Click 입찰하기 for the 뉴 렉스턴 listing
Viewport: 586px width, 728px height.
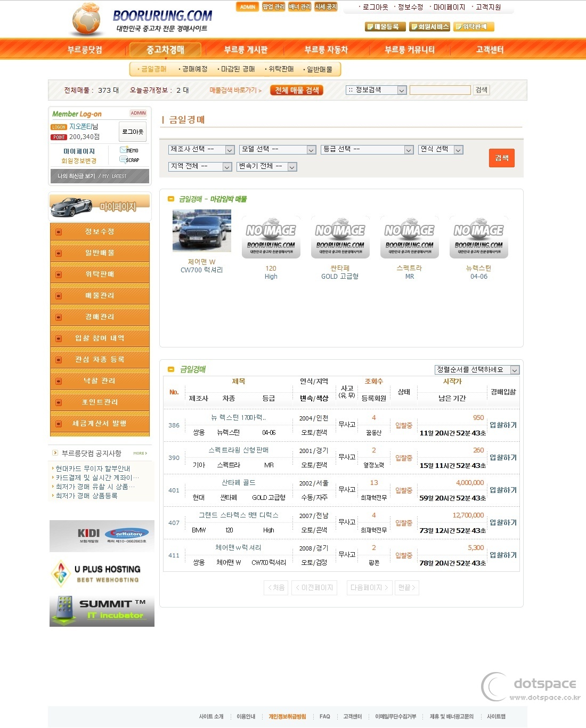(x=501, y=425)
